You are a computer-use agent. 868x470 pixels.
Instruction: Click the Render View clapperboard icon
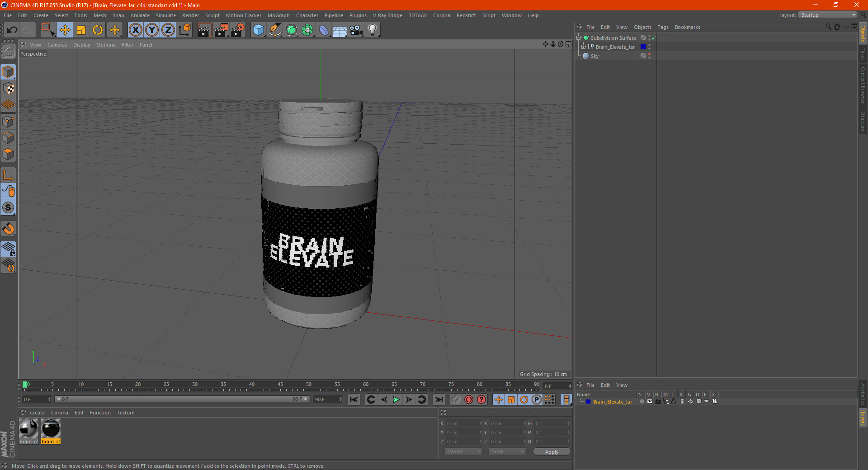pos(204,30)
